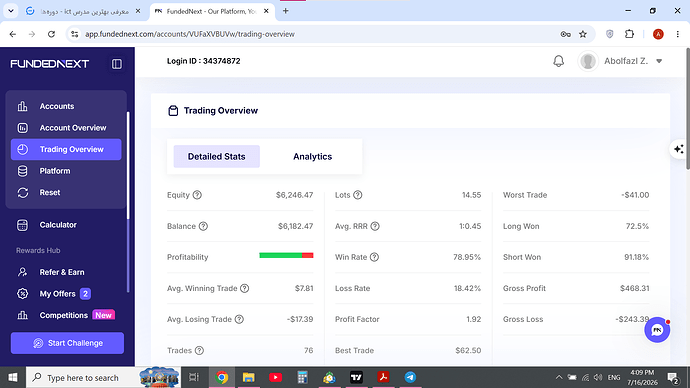Click the Avg. RRR question mark icon
690x388 pixels.
[374, 226]
